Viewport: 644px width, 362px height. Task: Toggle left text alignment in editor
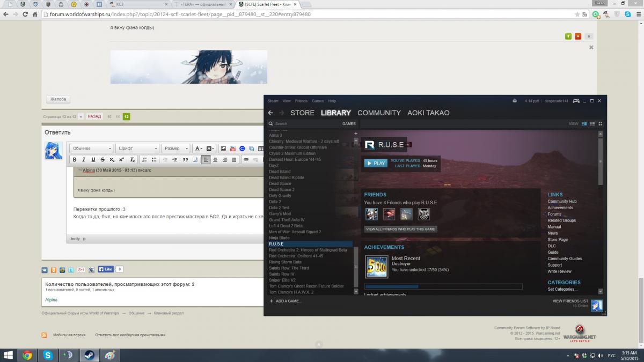click(x=206, y=160)
